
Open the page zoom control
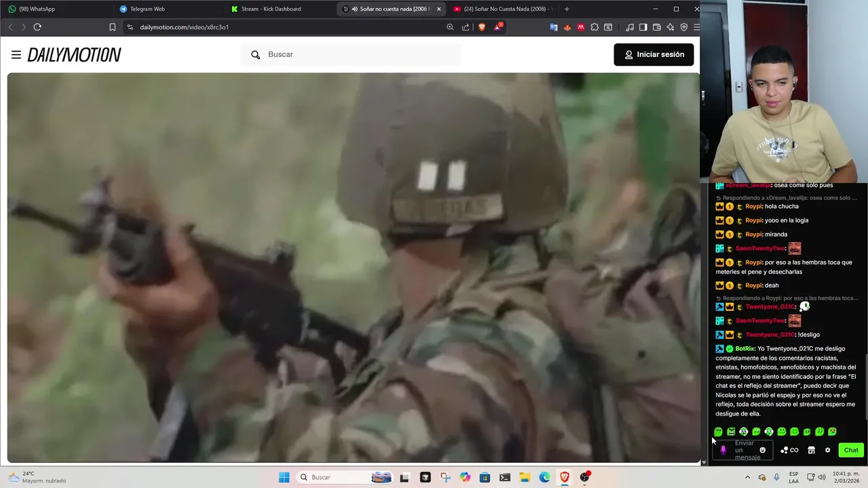point(450,27)
